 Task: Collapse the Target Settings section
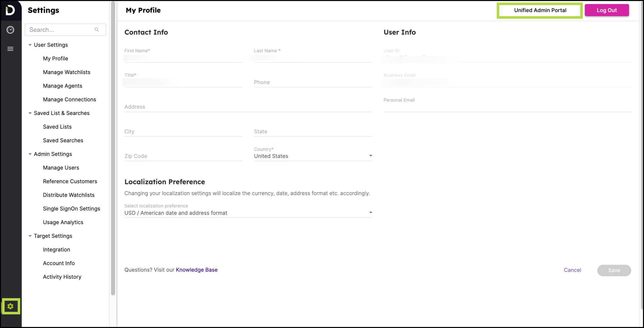pos(30,236)
